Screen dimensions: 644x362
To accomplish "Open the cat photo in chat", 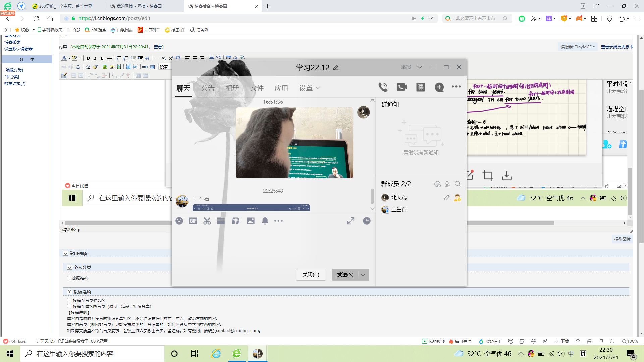I will [x=294, y=143].
